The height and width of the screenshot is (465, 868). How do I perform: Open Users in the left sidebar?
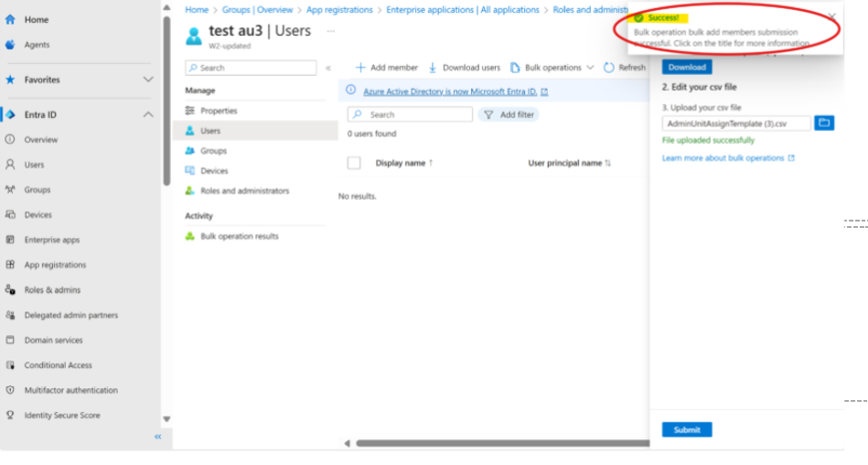click(x=34, y=165)
